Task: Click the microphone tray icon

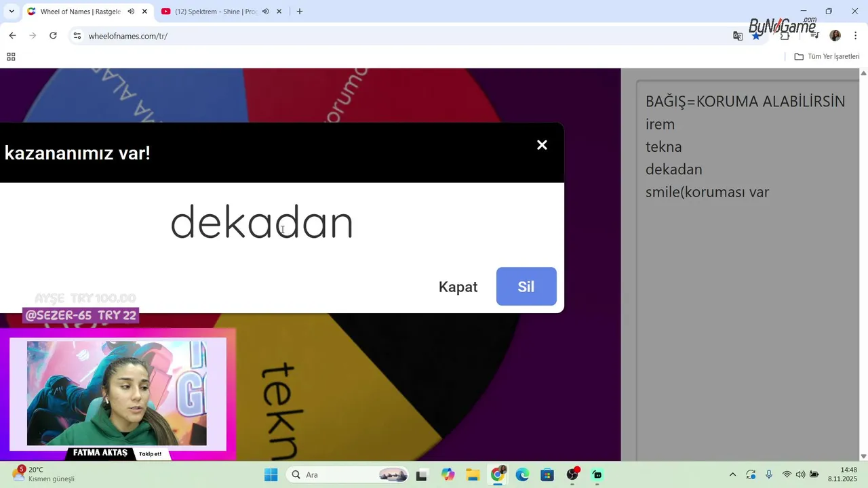Action: click(x=769, y=474)
